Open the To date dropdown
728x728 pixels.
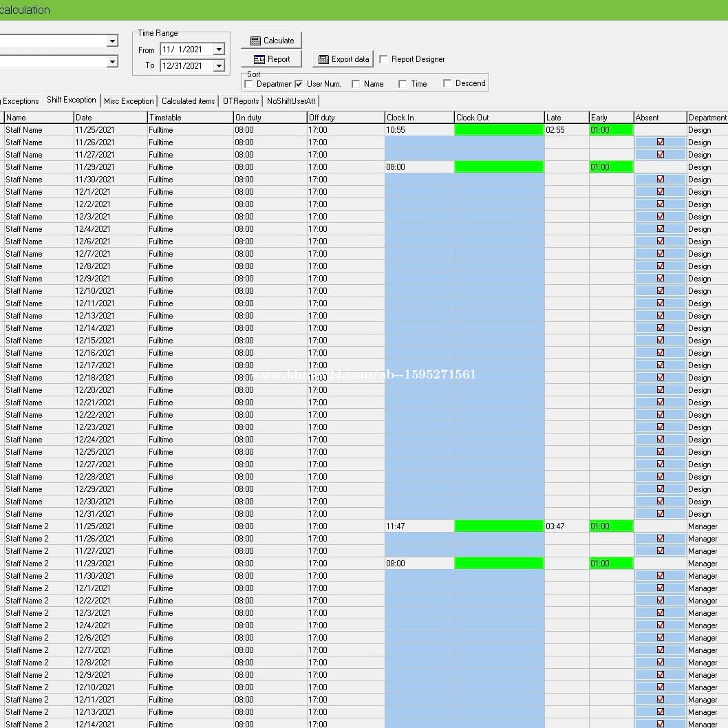[x=219, y=66]
